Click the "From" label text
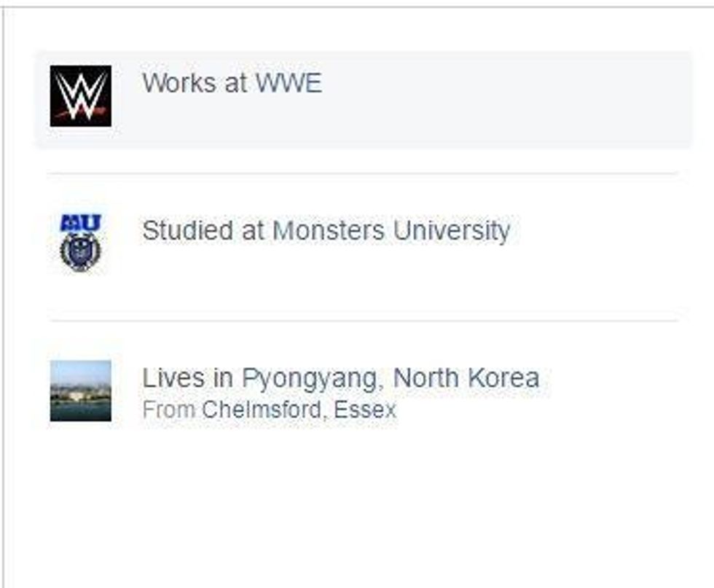Viewport: 714px width, 588px height. [168, 409]
